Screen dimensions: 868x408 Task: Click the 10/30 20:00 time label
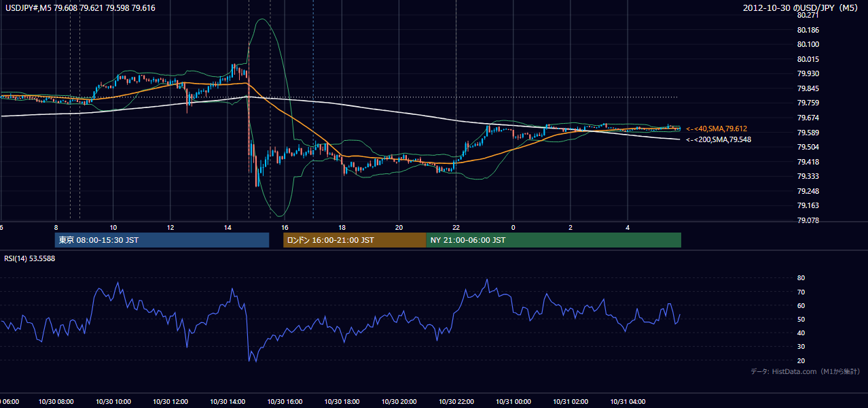[399, 402]
